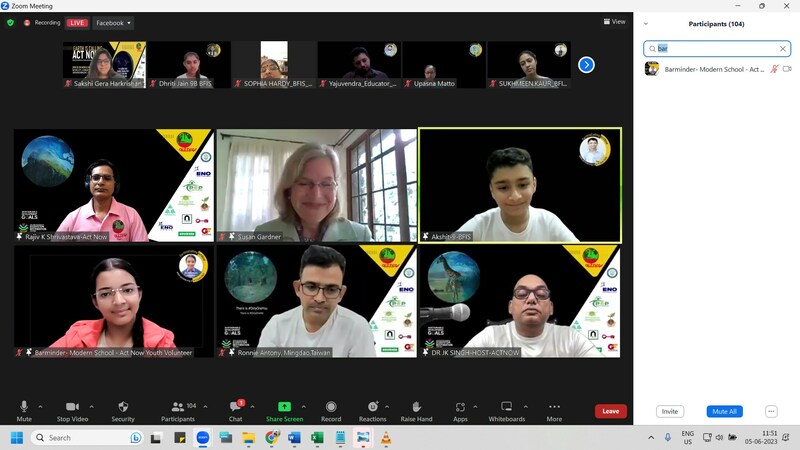Open the Whiteboards icon

[x=506, y=408]
